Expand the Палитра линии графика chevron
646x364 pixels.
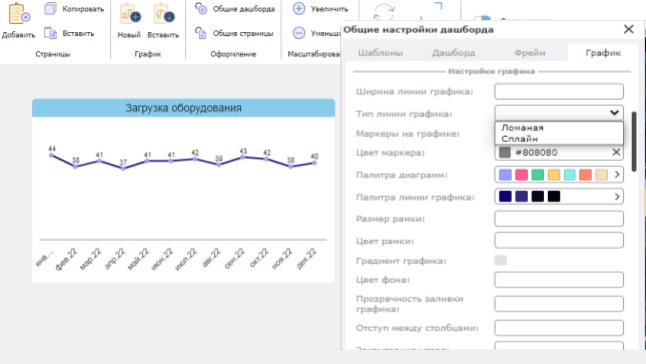[x=617, y=197]
